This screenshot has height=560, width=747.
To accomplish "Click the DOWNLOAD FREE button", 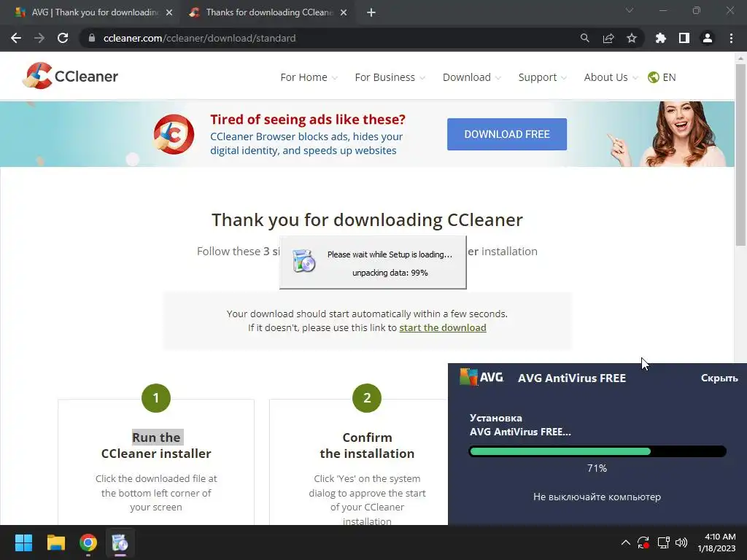I will click(x=507, y=134).
